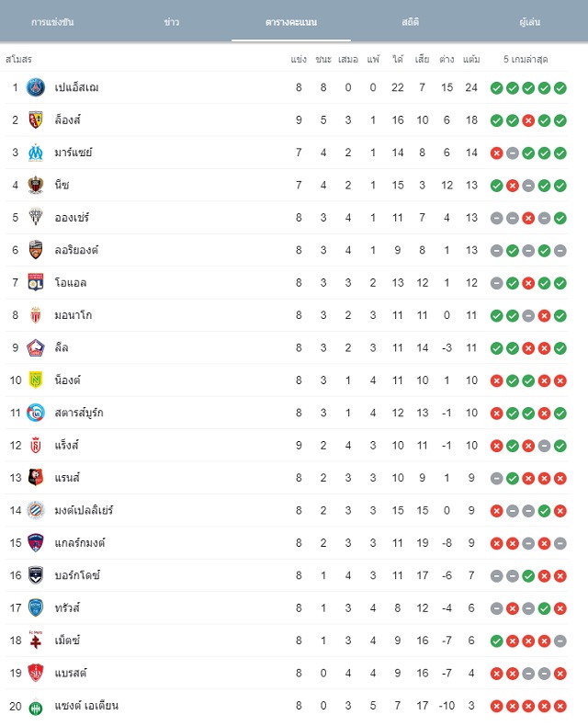Image resolution: width=588 pixels, height=726 pixels.
Task: Click the ตารางคะแนน standings tab
Action: (x=290, y=22)
